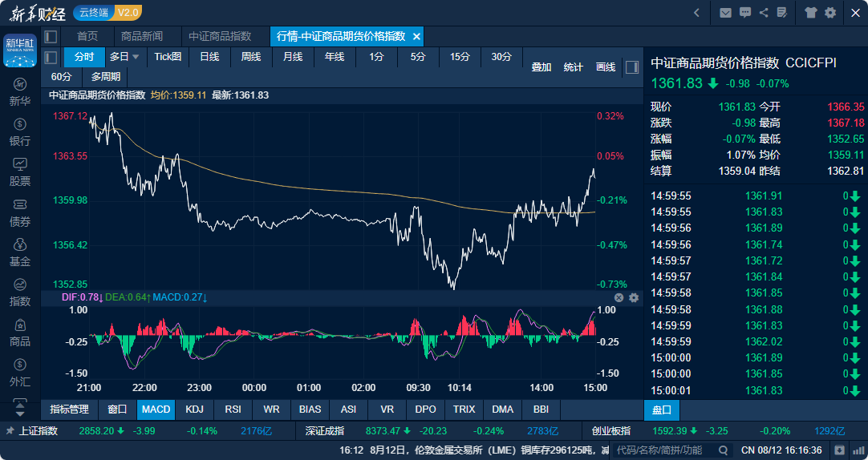Image resolution: width=868 pixels, height=460 pixels.
Task: Open the notes edit icon
Action: coord(782,13)
